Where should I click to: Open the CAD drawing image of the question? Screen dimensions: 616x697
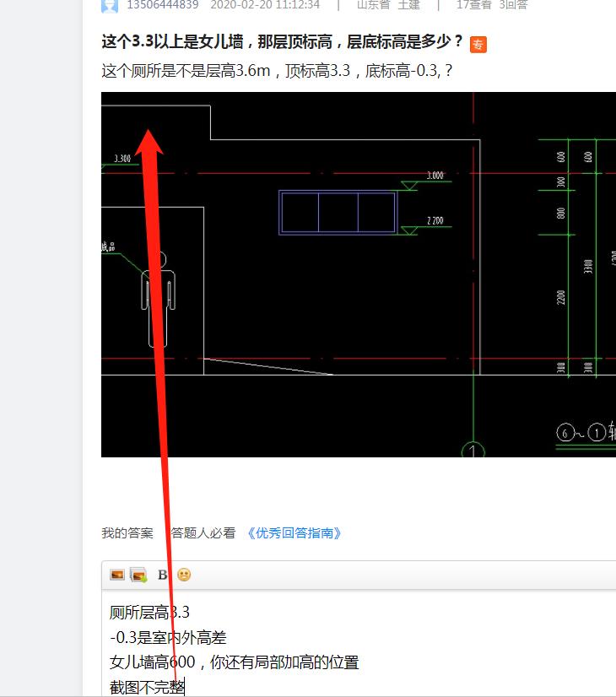[359, 274]
